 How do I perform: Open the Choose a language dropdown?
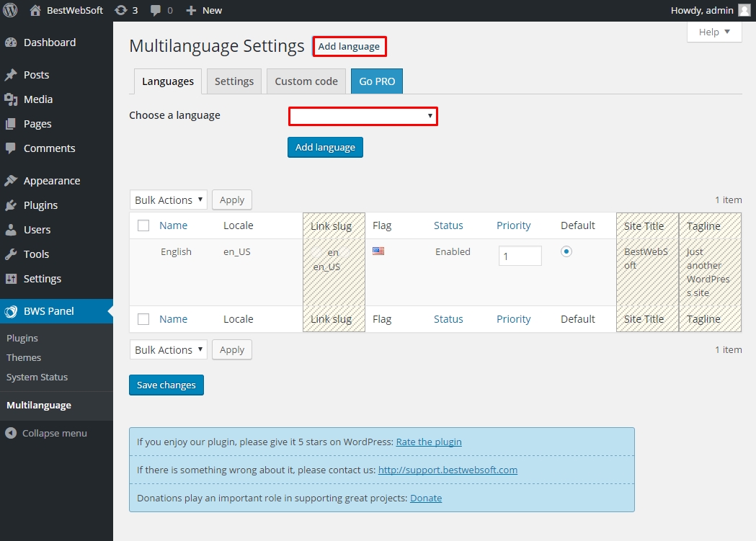click(x=363, y=116)
